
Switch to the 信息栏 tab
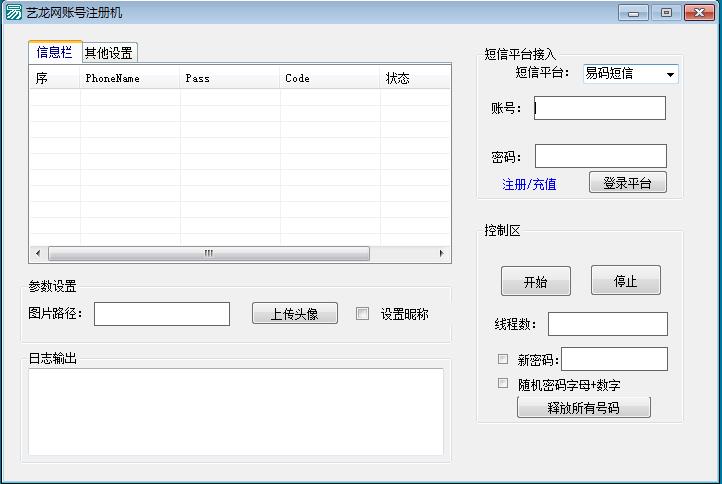pos(55,52)
